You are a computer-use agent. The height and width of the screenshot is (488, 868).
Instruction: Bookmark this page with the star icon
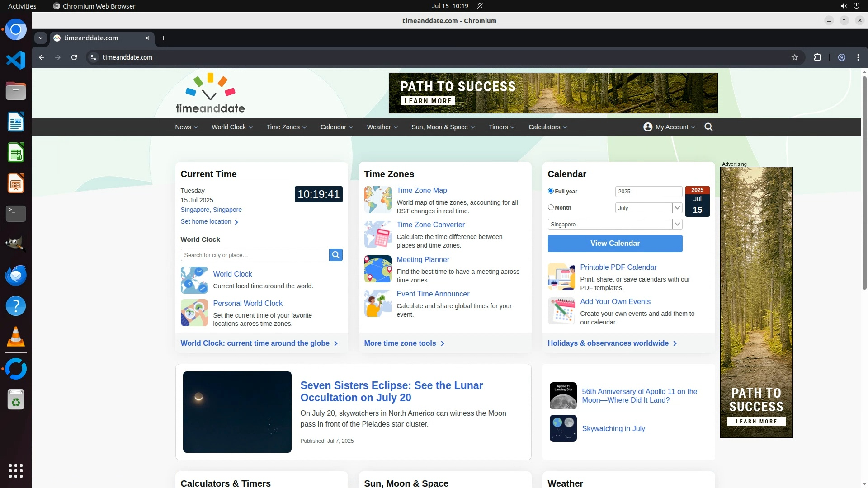[x=795, y=57]
